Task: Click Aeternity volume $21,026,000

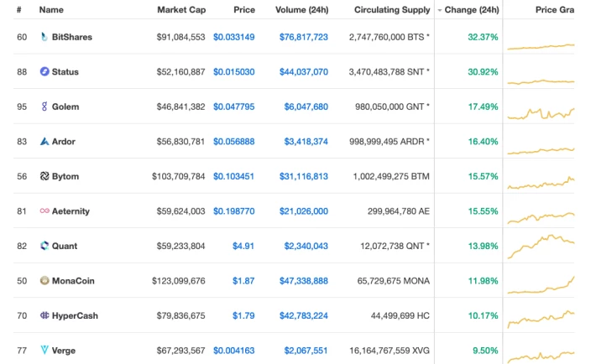Action: coord(304,211)
